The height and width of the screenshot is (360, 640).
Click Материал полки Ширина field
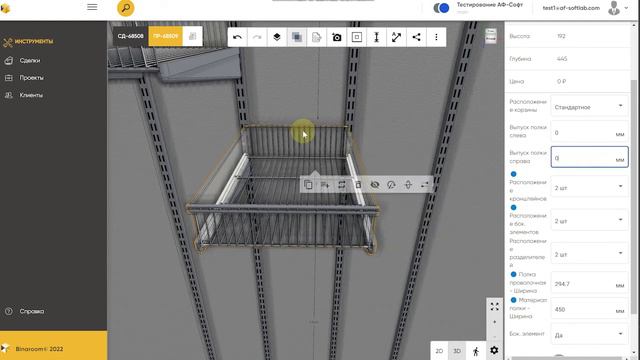pyautogui.click(x=589, y=309)
